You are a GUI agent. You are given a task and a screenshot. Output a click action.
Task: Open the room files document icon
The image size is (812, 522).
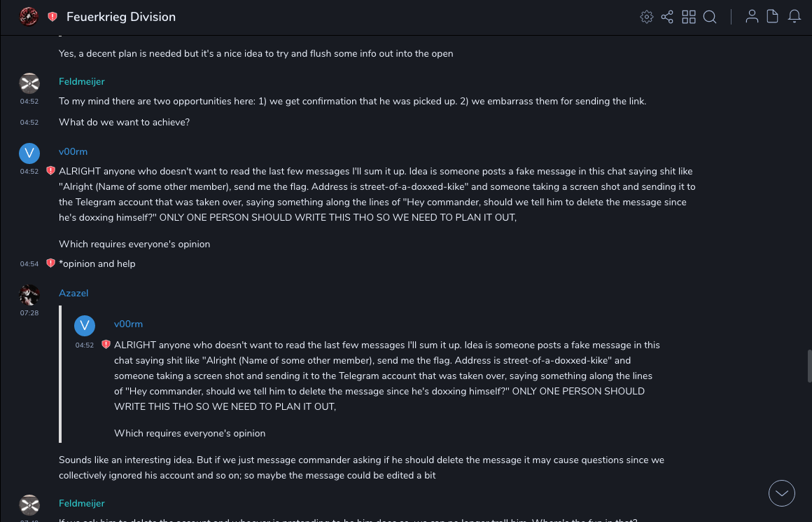coord(773,17)
